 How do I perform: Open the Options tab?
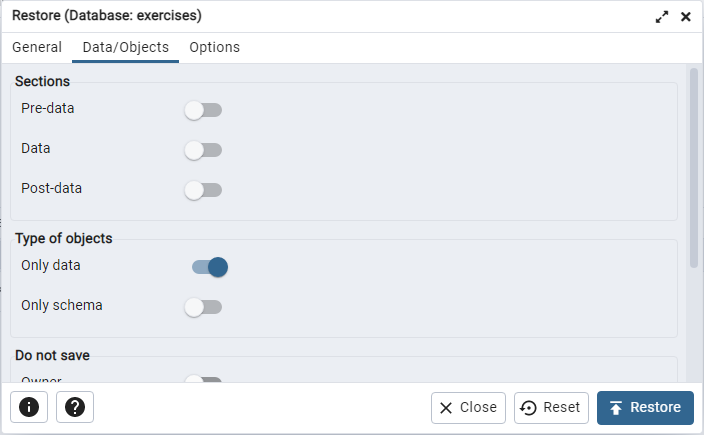click(214, 47)
